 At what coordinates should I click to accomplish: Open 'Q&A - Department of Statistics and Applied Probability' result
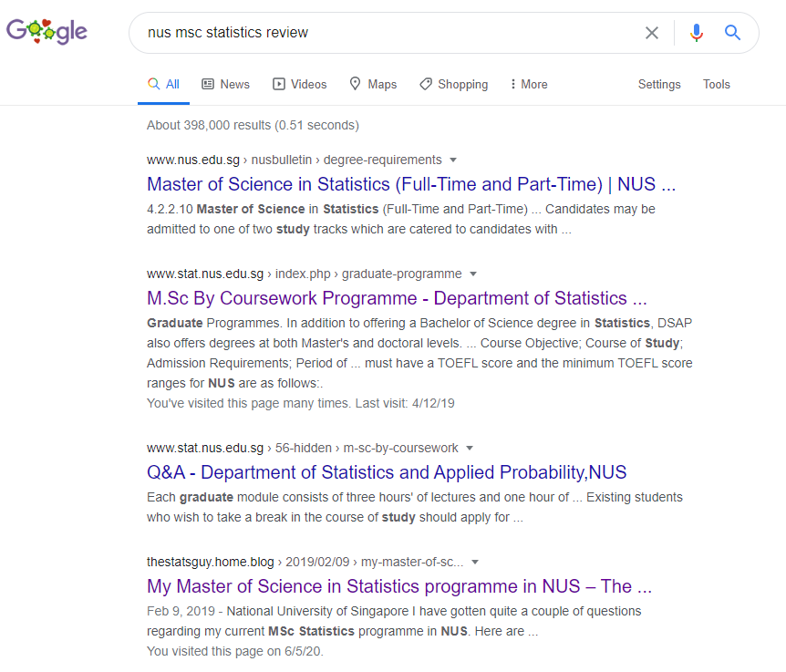coord(387,472)
